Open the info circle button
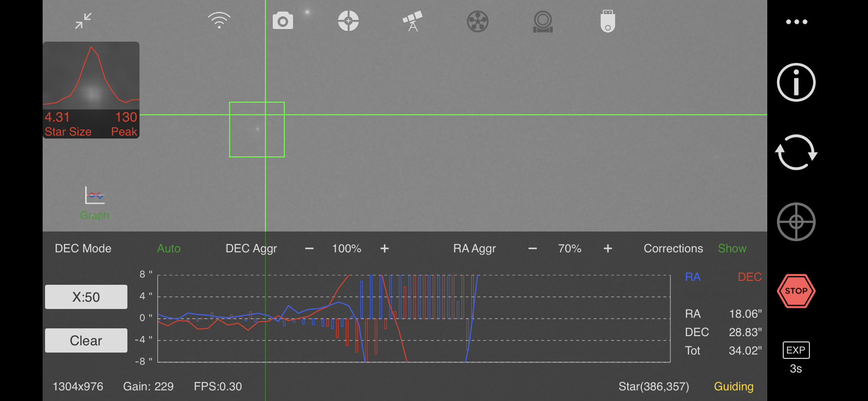 [x=796, y=82]
